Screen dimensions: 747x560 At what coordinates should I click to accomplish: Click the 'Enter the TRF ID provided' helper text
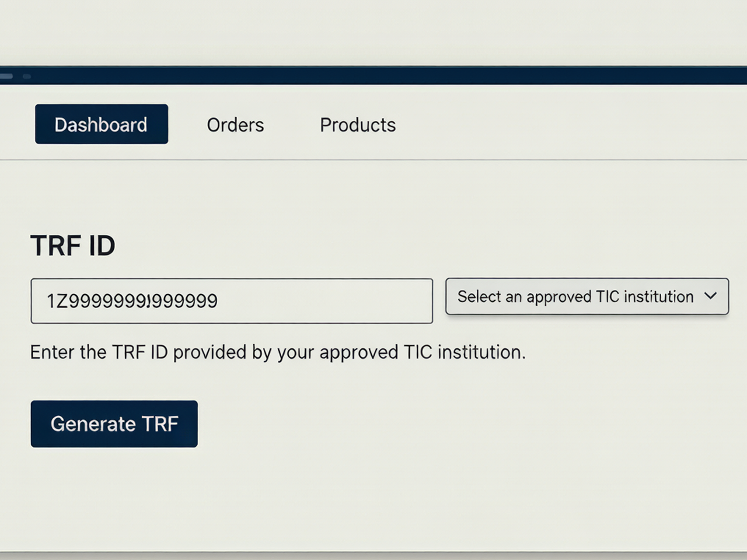click(278, 352)
